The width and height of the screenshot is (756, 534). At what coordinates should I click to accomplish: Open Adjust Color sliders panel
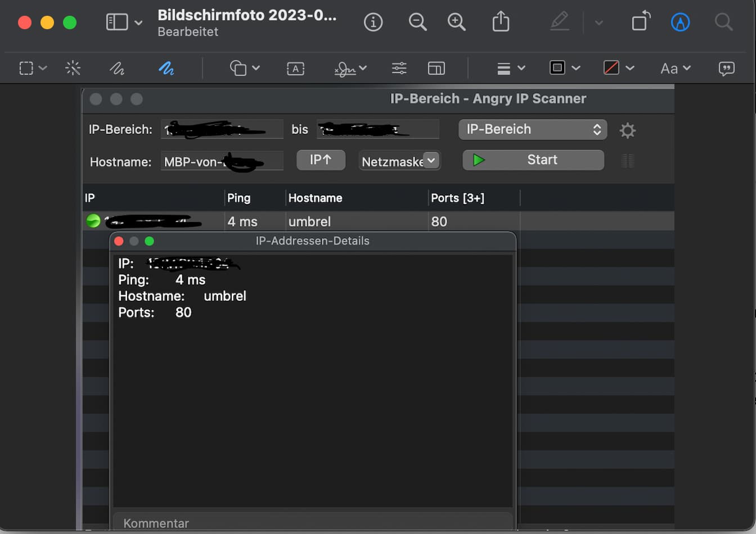tap(399, 68)
